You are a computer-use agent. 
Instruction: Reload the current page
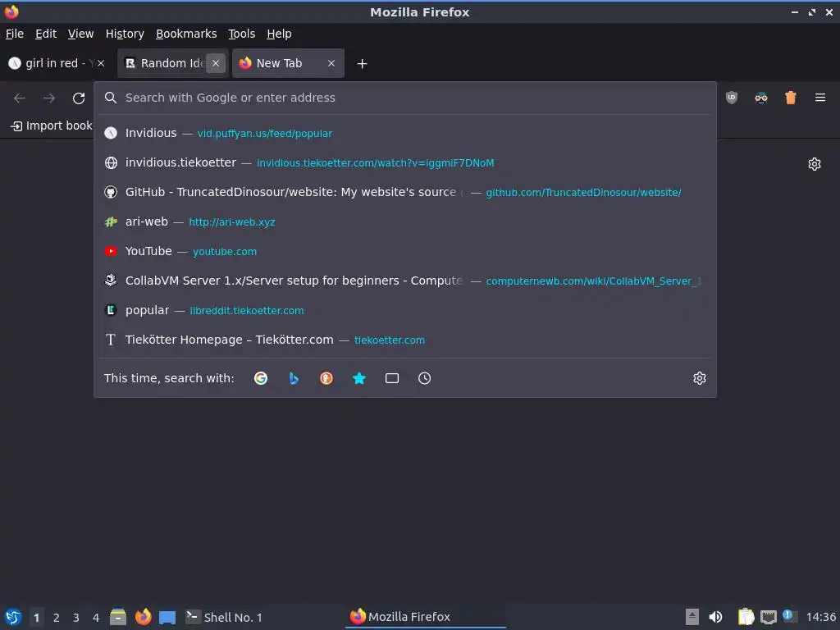pyautogui.click(x=79, y=98)
